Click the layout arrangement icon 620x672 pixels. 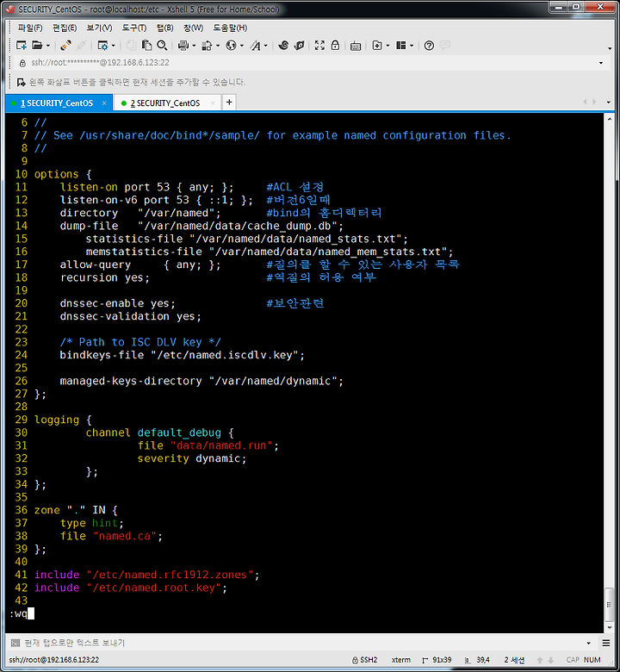pyautogui.click(x=401, y=46)
